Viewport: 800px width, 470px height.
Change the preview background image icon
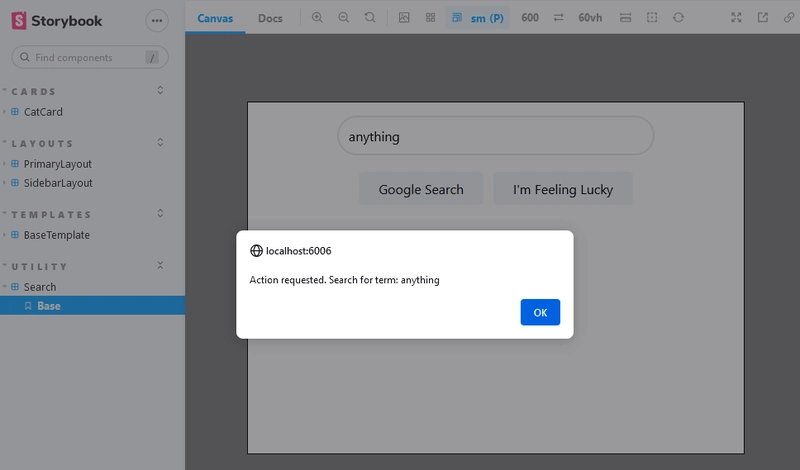click(x=404, y=18)
